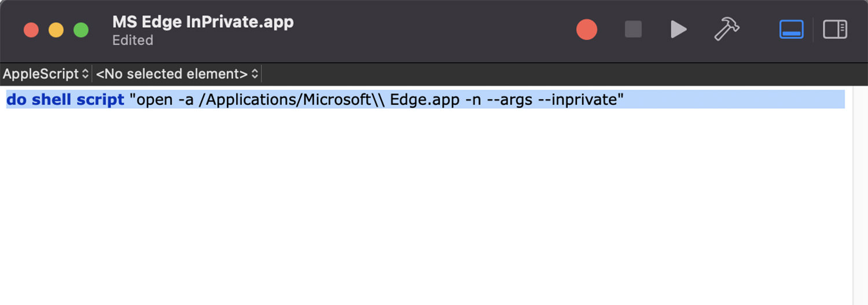
Task: Toggle the bottom accessory pane view icon
Action: click(x=791, y=30)
